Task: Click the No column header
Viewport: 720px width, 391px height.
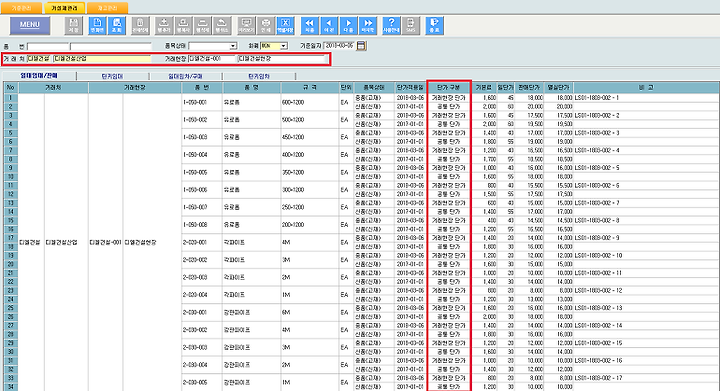Action: coord(11,87)
